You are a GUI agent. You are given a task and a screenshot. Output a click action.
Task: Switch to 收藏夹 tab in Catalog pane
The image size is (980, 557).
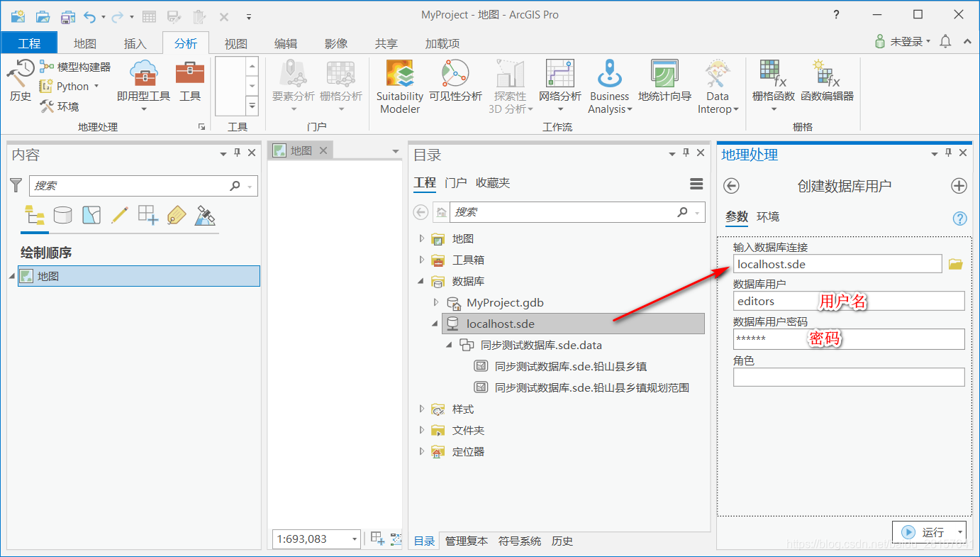[x=493, y=183]
